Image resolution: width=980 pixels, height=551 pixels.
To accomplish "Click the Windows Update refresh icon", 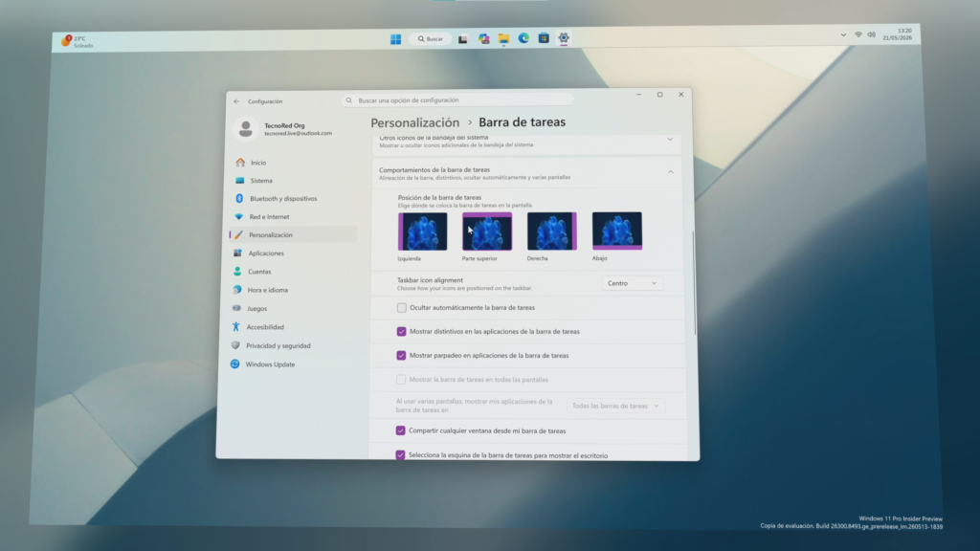I will (x=235, y=364).
